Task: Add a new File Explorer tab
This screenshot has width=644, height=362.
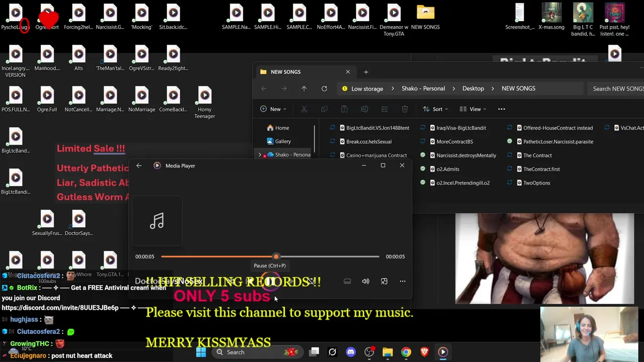Action: (x=366, y=72)
